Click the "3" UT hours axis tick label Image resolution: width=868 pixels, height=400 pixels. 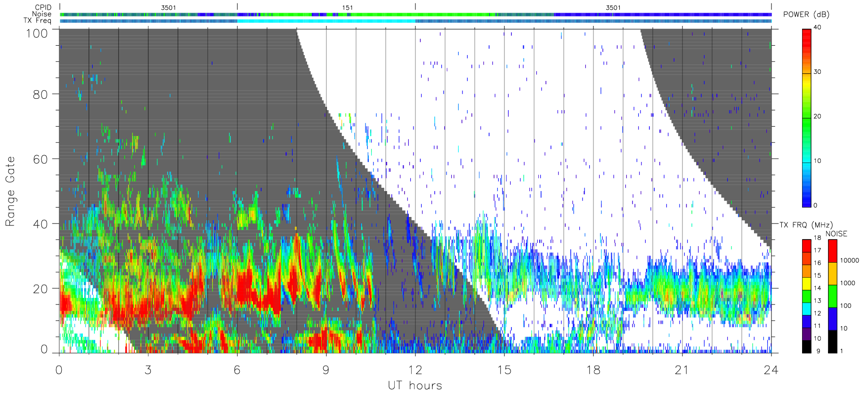point(148,370)
